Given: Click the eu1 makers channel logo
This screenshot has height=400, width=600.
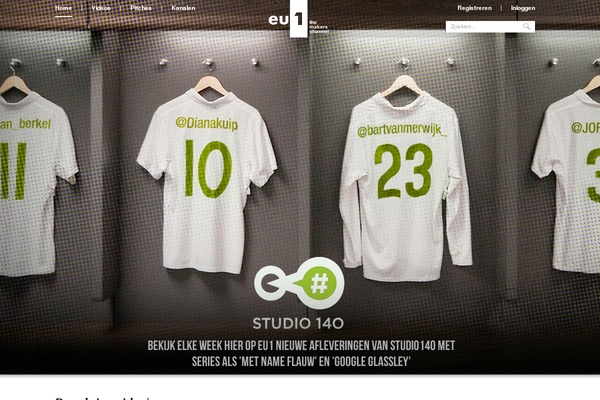Looking at the screenshot, I should tap(298, 19).
